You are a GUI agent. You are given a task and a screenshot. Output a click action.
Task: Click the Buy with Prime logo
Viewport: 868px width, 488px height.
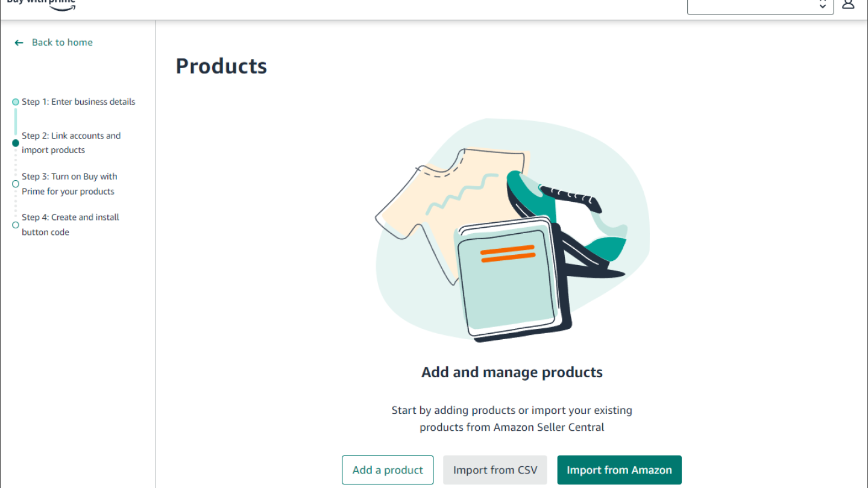40,5
